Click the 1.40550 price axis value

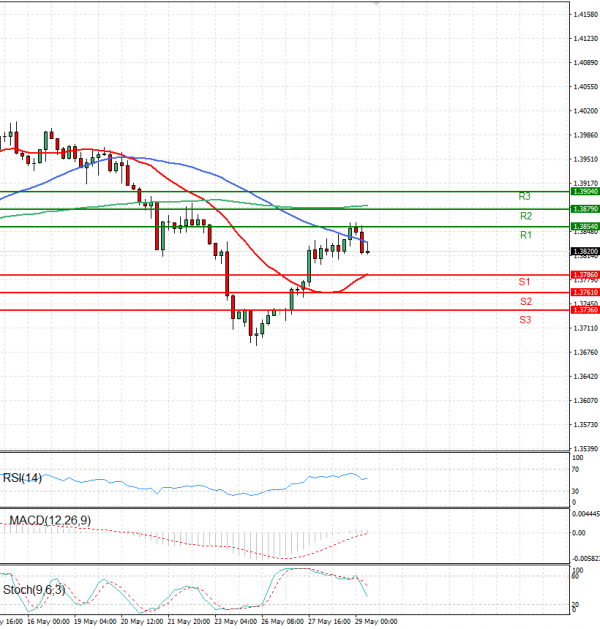[x=586, y=87]
